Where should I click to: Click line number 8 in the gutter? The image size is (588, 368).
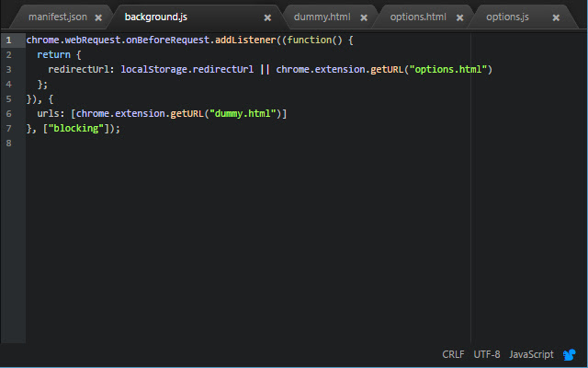coord(8,144)
